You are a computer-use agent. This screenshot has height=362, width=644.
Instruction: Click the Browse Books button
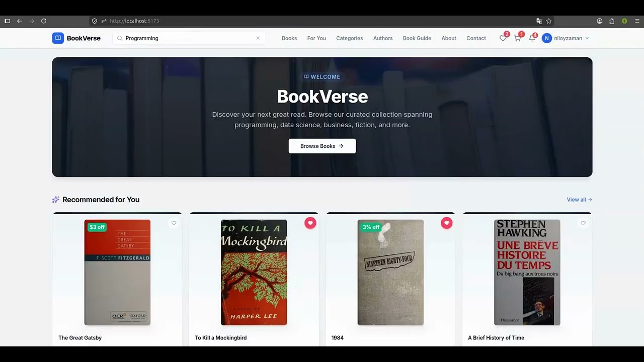click(x=322, y=146)
